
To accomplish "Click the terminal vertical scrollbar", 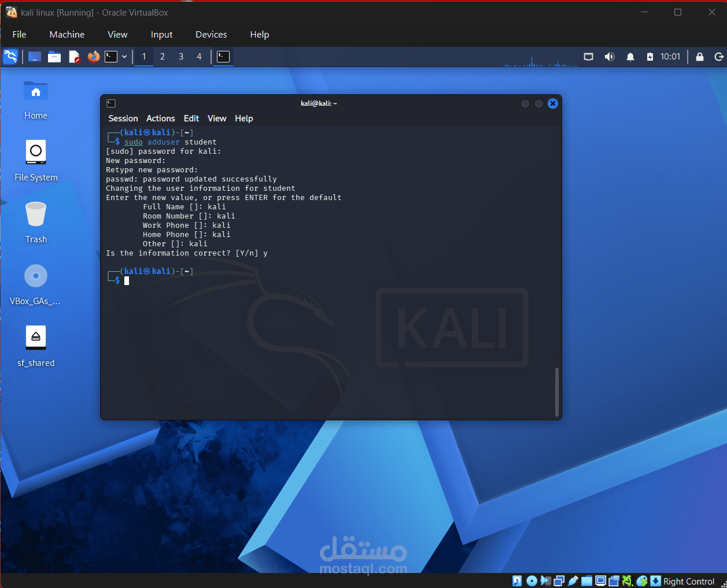I will [x=557, y=392].
